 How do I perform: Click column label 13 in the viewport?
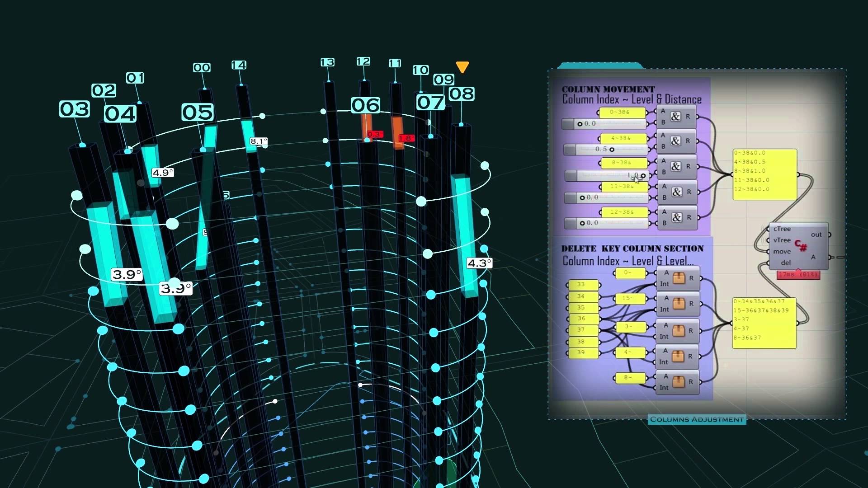327,62
